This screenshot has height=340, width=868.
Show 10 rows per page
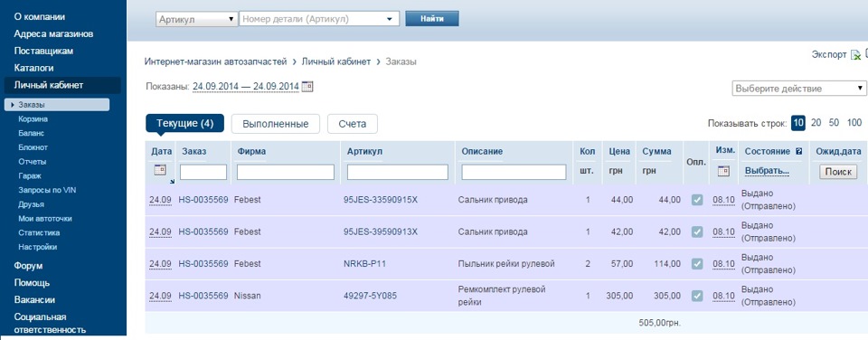797,123
